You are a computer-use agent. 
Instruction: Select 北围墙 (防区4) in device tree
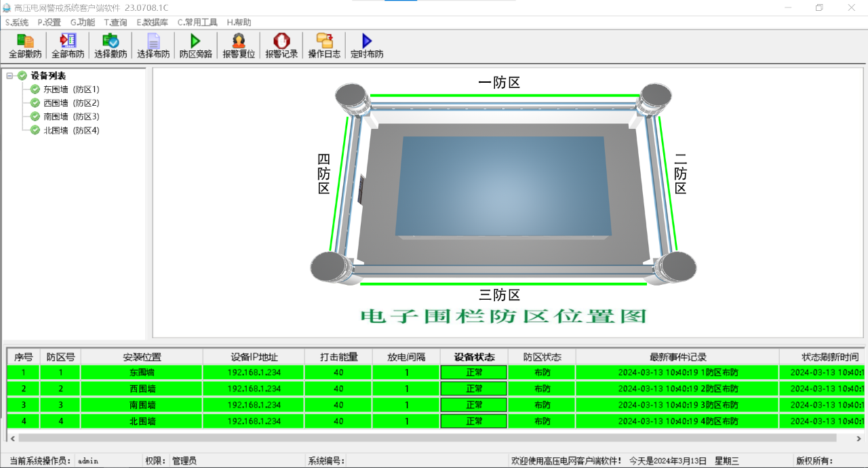(x=71, y=130)
